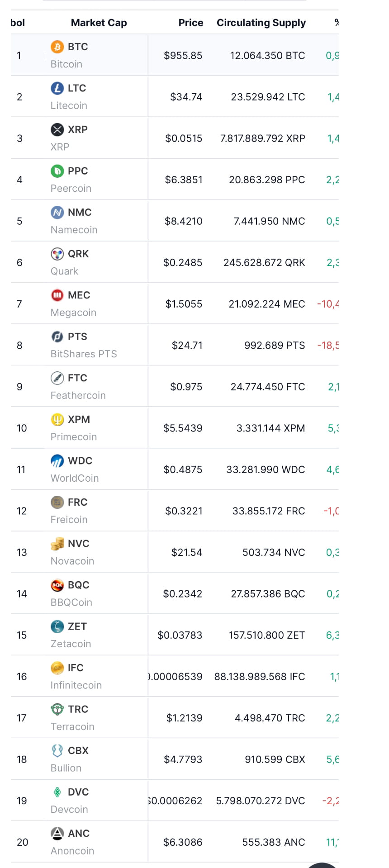Click the dark floating button at bottom right
The width and height of the screenshot is (389, 868).
pos(322,863)
